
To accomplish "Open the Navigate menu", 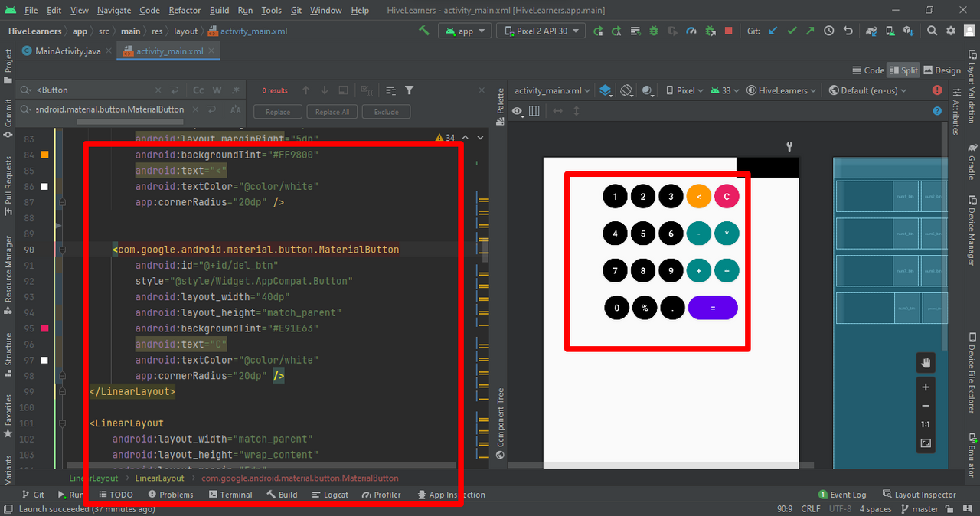I will [113, 10].
